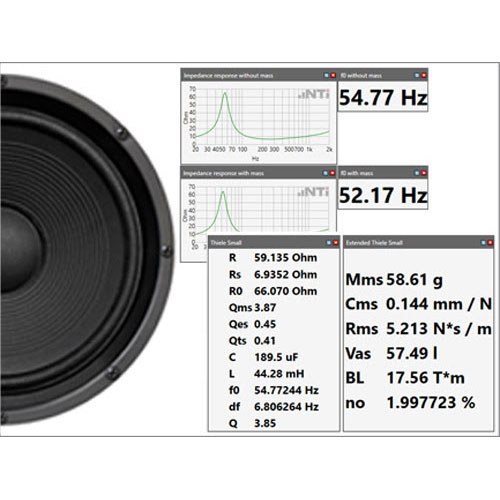
Task: Close the f0 with mass panel
Action: tap(424, 173)
